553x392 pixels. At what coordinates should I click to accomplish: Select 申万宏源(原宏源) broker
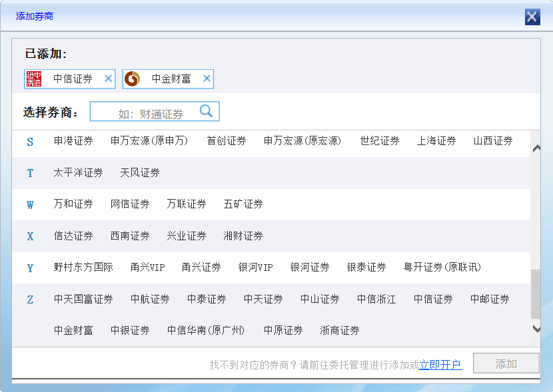[302, 141]
